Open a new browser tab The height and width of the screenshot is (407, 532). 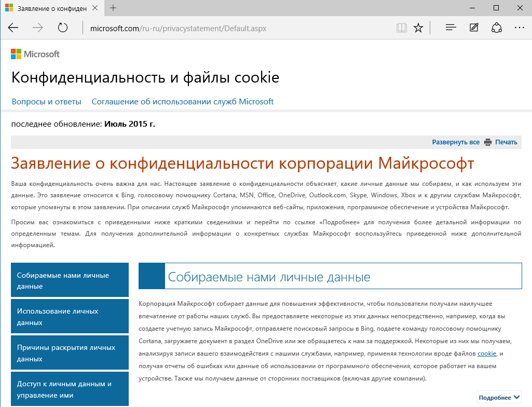tap(113, 8)
